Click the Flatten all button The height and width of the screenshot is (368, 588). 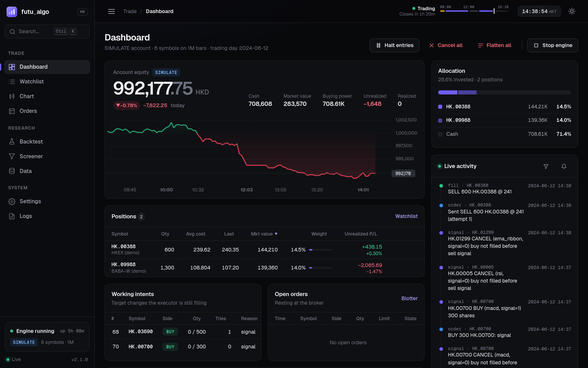tap(494, 45)
